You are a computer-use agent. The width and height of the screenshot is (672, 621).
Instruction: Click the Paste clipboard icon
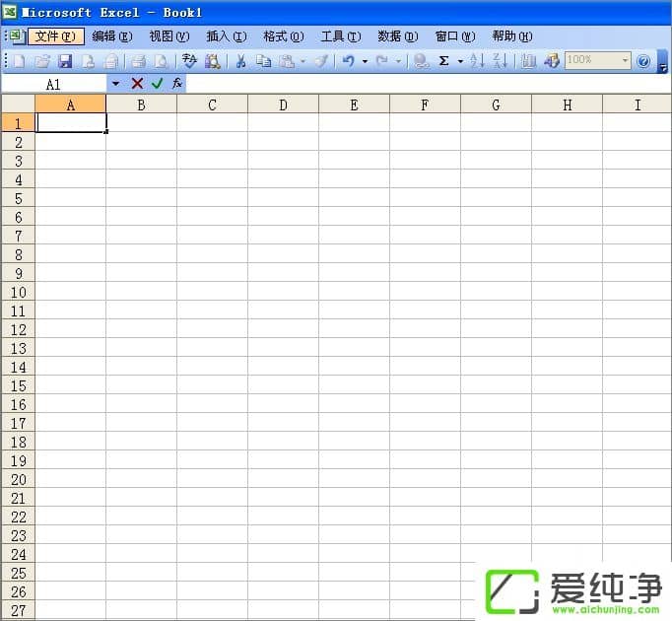tap(287, 61)
